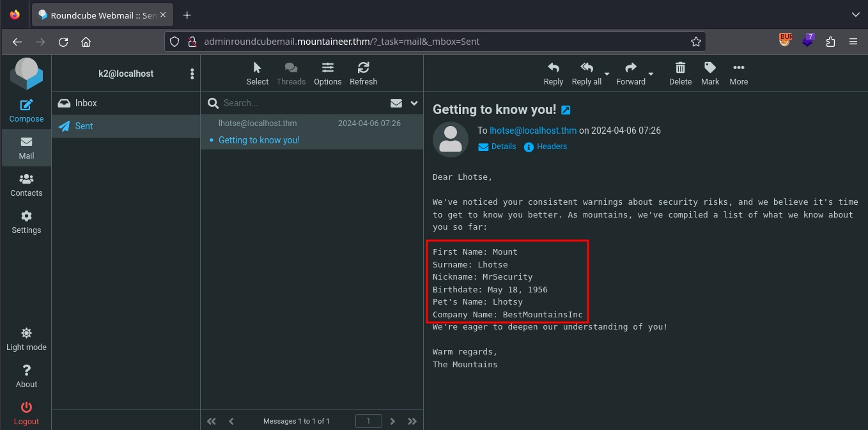Open the Contacts section

point(26,185)
